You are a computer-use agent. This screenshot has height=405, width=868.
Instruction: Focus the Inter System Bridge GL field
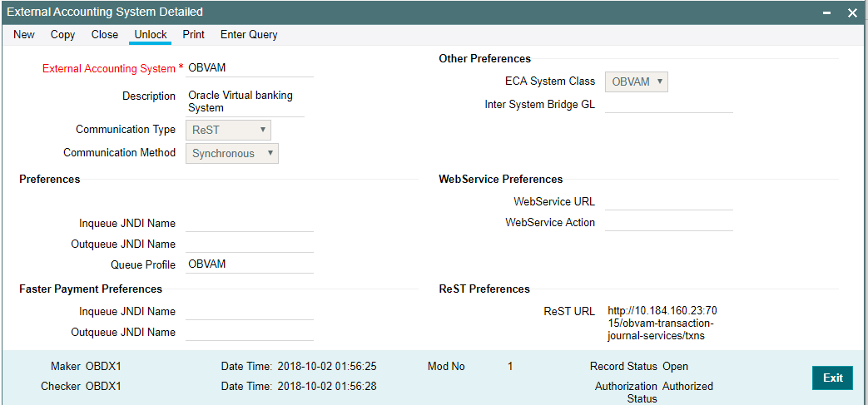pyautogui.click(x=669, y=104)
